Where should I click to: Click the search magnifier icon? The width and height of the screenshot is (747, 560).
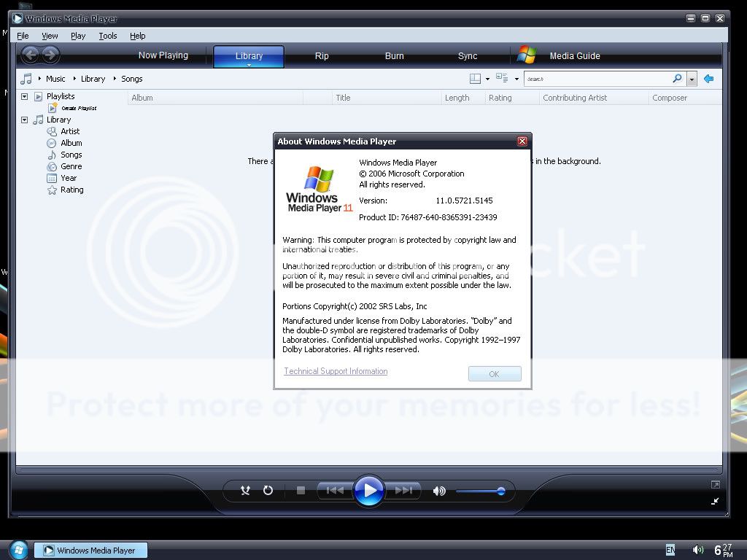pos(677,79)
